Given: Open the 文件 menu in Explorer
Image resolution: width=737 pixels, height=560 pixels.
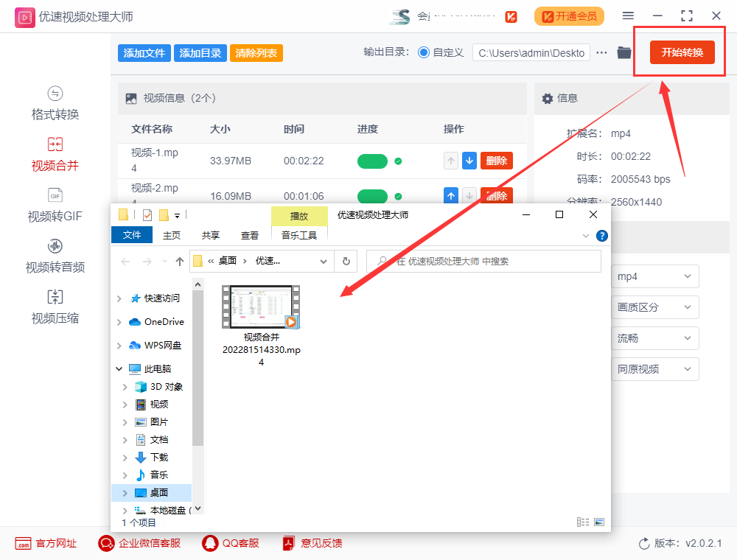Looking at the screenshot, I should tap(132, 235).
